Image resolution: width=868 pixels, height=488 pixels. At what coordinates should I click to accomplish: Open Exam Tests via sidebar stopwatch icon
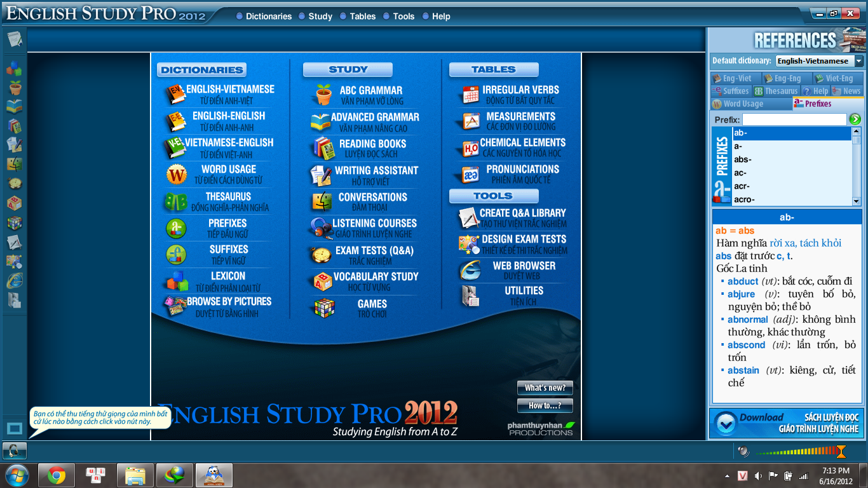[x=14, y=184]
